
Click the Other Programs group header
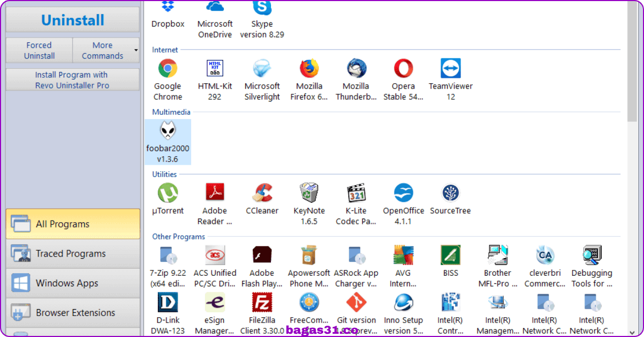[x=178, y=236]
